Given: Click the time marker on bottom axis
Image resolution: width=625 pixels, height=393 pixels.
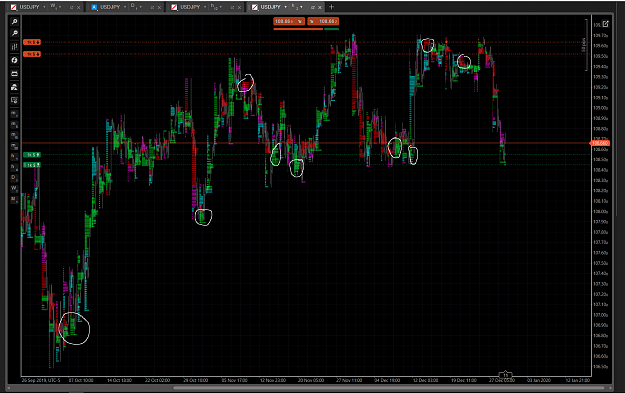Looking at the screenshot, I should coord(505,375).
